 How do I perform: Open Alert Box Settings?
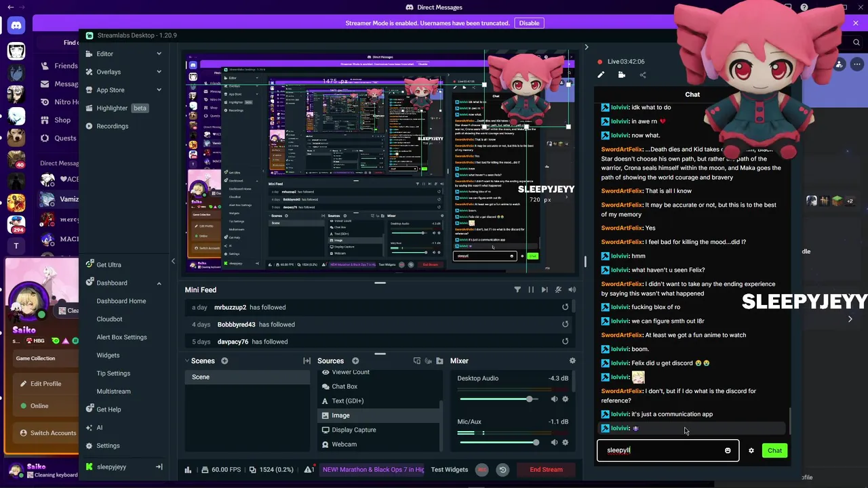[x=121, y=337]
